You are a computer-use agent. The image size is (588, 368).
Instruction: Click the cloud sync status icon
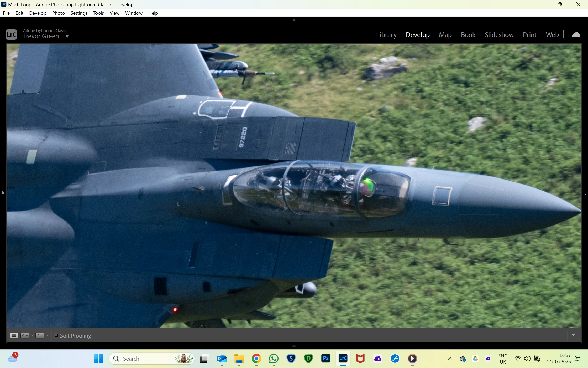point(576,35)
